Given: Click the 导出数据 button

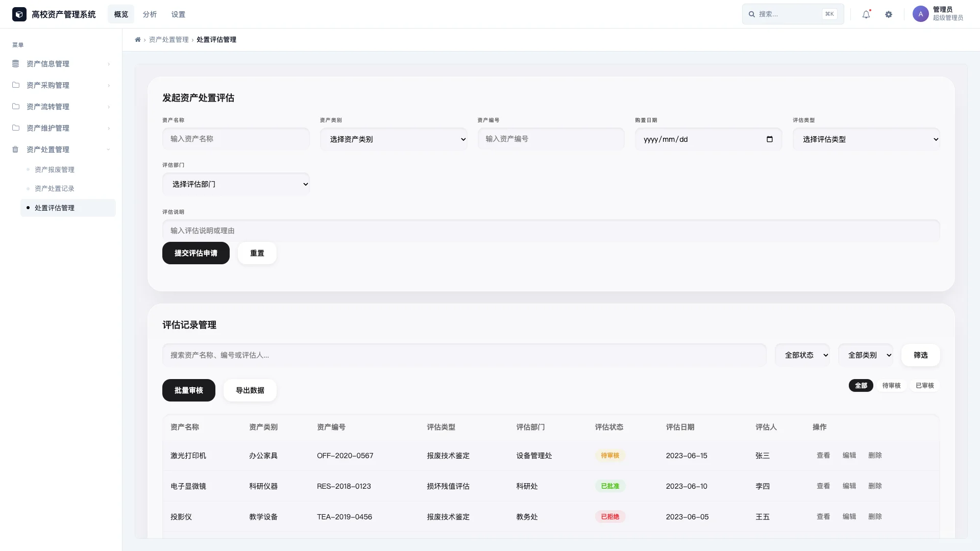Looking at the screenshot, I should click(250, 390).
